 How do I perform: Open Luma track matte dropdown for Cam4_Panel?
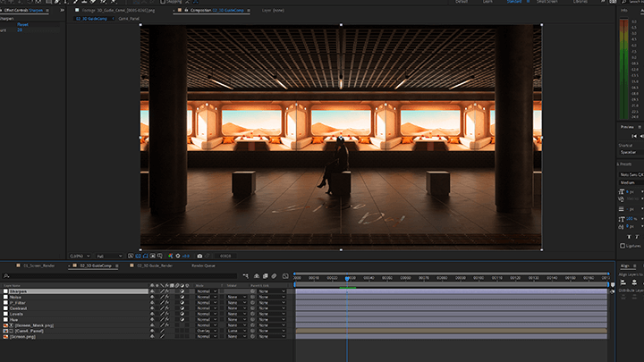coord(236,331)
